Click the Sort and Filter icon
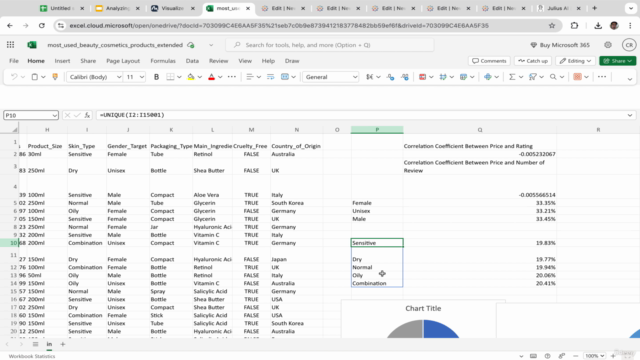The height and width of the screenshot is (360, 640). [x=533, y=77]
